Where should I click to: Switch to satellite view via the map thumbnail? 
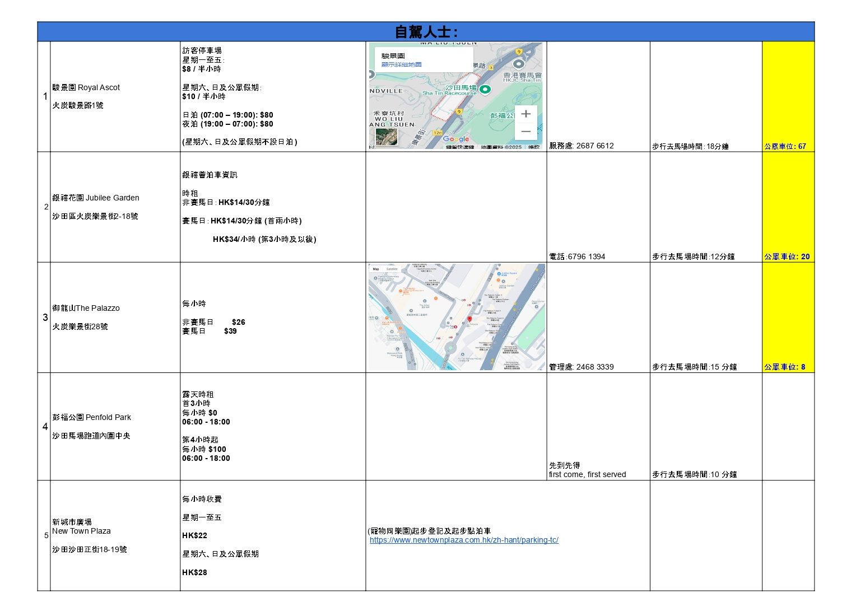(x=386, y=136)
